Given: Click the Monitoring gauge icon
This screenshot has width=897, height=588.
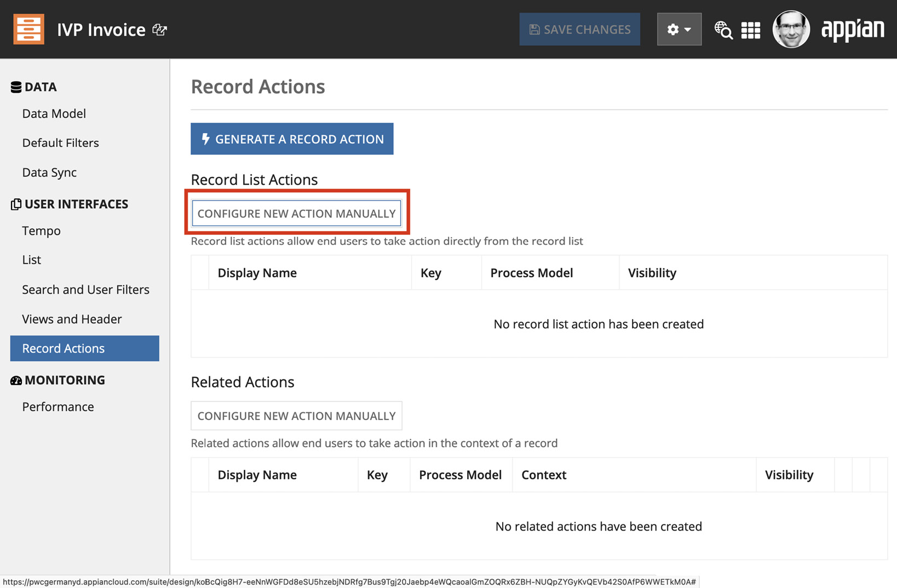Looking at the screenshot, I should coord(16,381).
